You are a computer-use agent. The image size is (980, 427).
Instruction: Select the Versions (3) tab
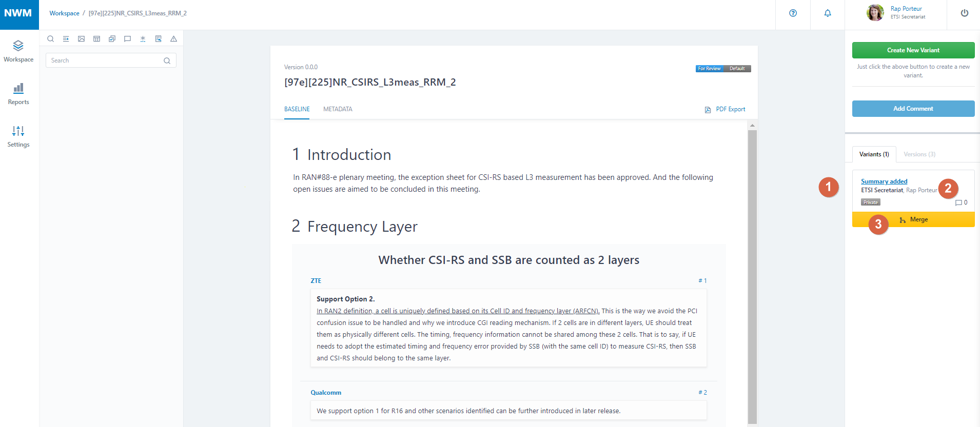(919, 154)
